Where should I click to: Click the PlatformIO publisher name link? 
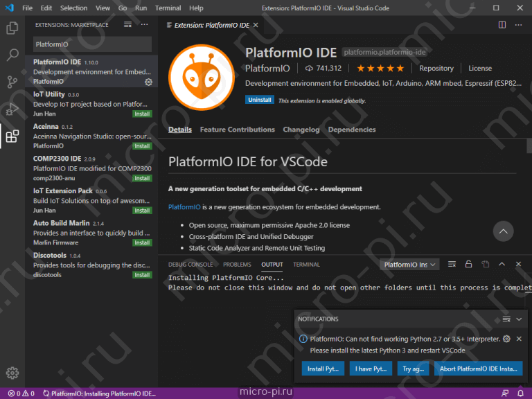267,69
